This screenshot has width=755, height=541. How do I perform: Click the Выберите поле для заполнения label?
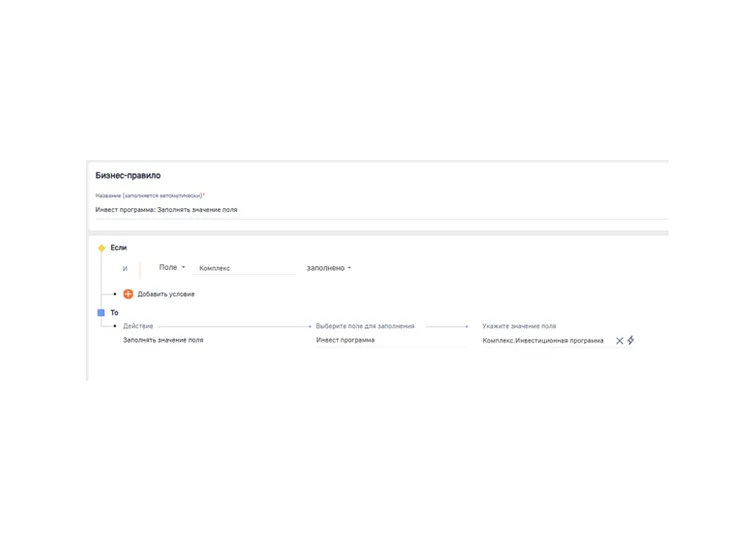tap(365, 326)
